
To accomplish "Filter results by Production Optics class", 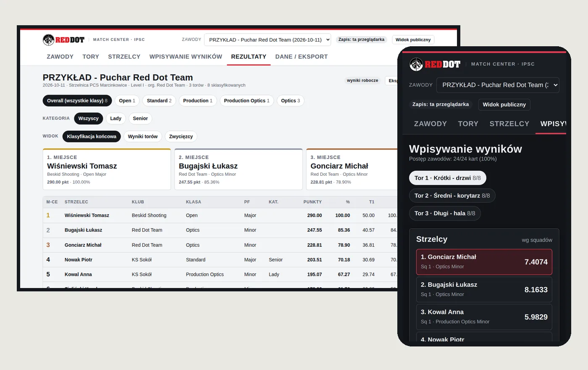I will [247, 100].
